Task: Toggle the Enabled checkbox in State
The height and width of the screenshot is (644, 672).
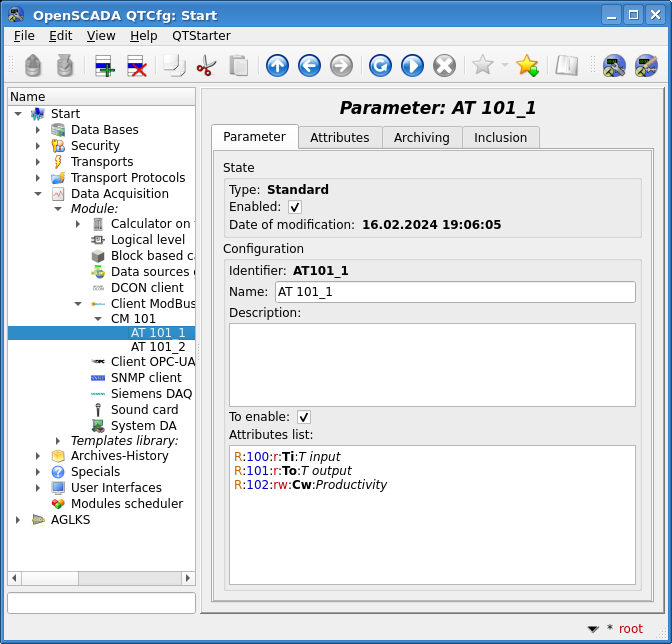Action: tap(295, 207)
